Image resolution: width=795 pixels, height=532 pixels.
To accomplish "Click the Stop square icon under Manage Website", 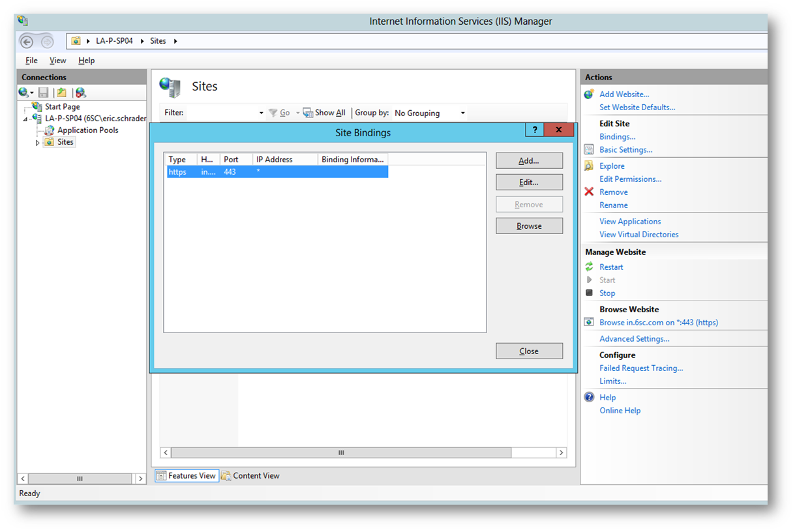I will pyautogui.click(x=589, y=293).
